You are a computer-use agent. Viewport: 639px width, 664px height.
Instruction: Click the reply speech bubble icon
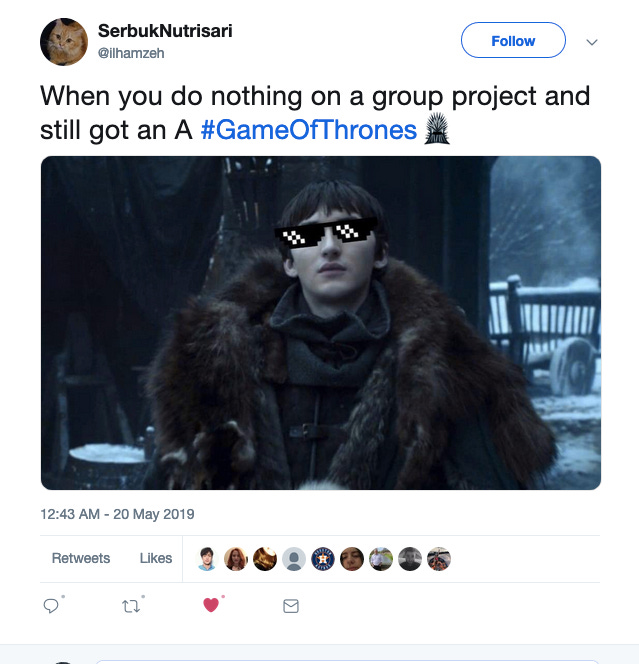[51, 606]
